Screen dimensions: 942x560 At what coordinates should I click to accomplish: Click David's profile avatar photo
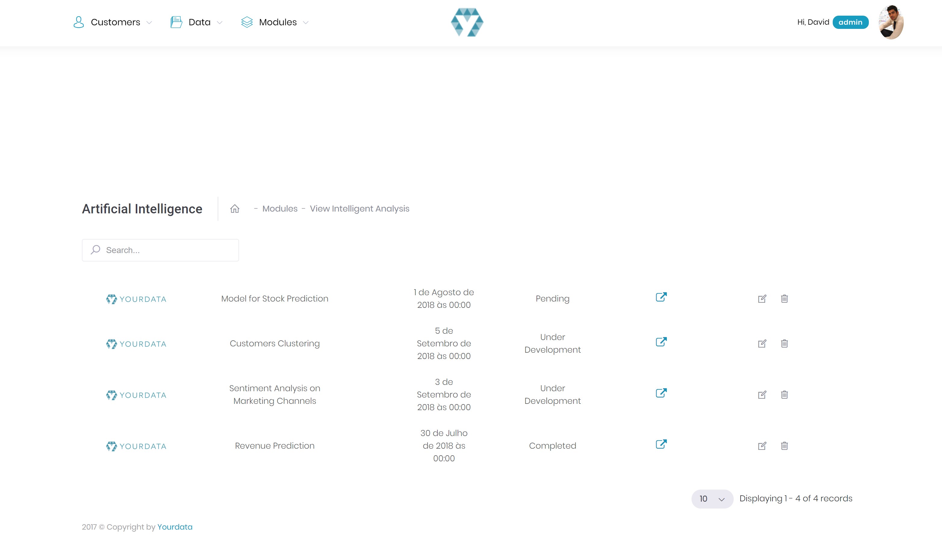(x=891, y=22)
